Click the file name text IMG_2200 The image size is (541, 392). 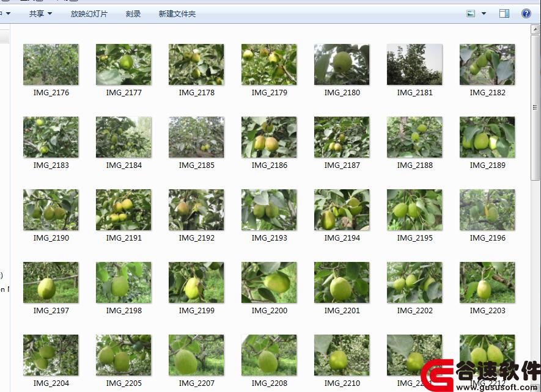(270, 311)
